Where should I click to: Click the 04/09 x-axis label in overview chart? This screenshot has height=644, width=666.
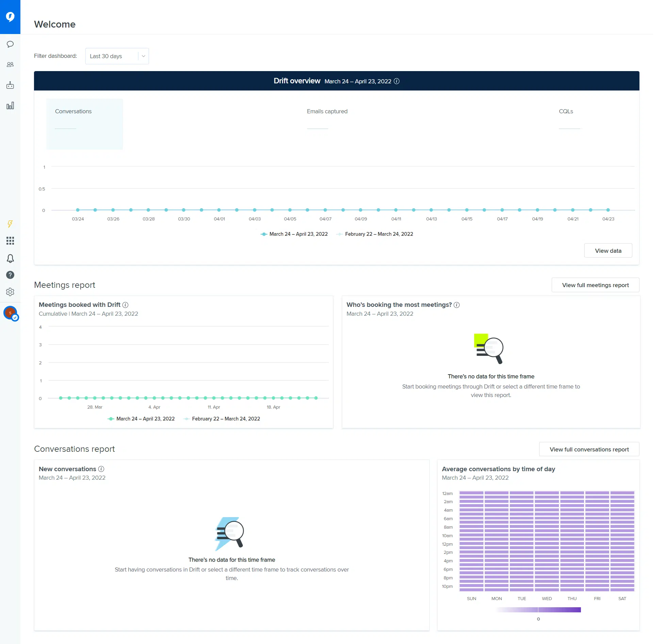click(x=361, y=219)
